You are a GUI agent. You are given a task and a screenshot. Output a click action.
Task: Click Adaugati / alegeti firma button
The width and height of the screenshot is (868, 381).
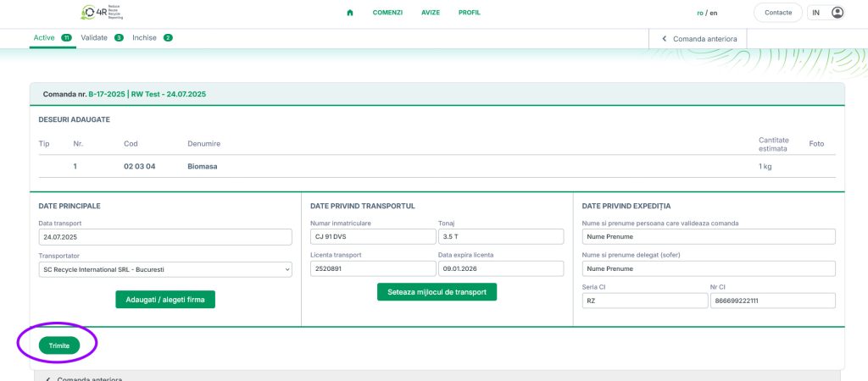(x=165, y=299)
